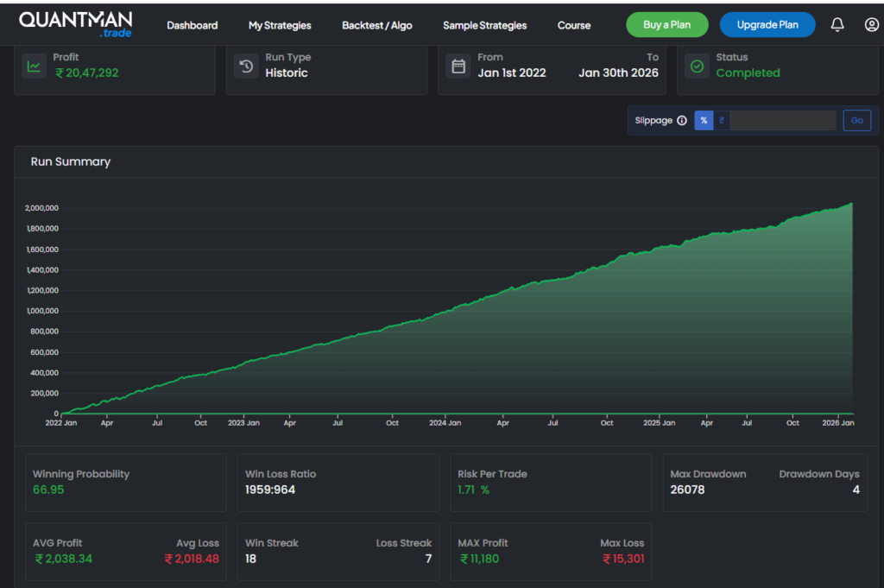Image resolution: width=884 pixels, height=588 pixels.
Task: Click the calendar date range icon
Action: pyautogui.click(x=459, y=66)
